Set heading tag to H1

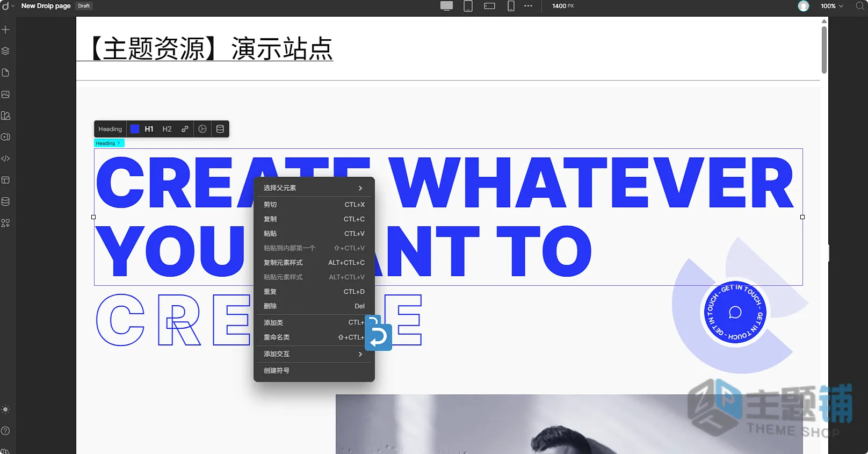(149, 129)
